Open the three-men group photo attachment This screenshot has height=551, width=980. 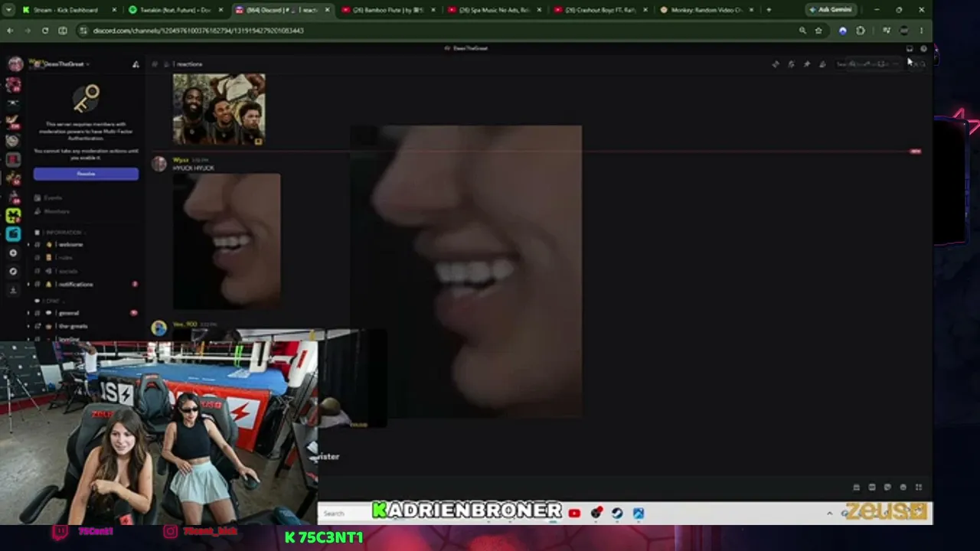(219, 109)
